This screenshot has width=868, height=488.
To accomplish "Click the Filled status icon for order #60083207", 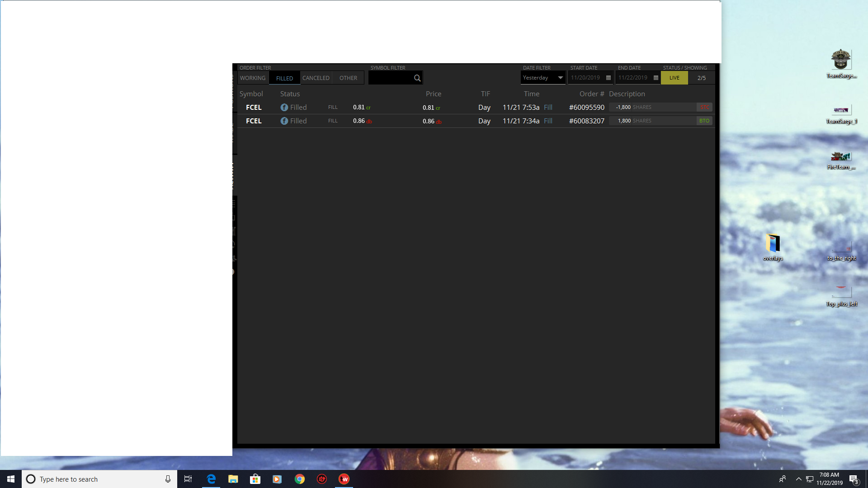I will click(284, 121).
